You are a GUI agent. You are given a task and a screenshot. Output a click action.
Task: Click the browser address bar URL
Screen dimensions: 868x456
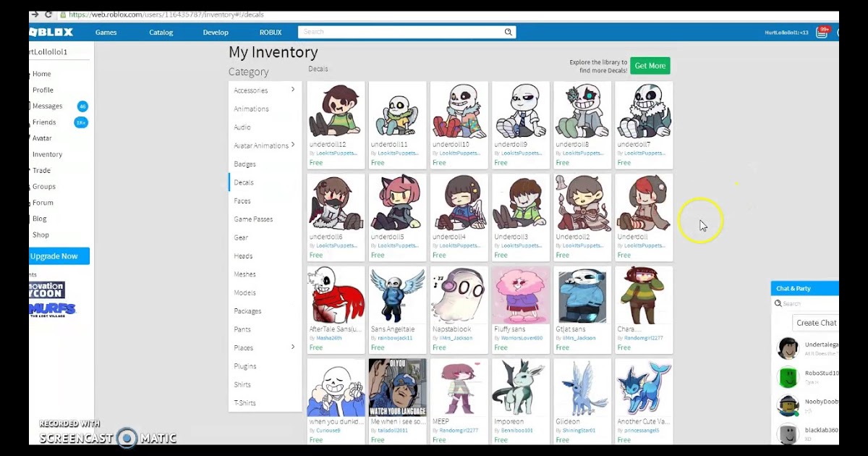pos(166,14)
